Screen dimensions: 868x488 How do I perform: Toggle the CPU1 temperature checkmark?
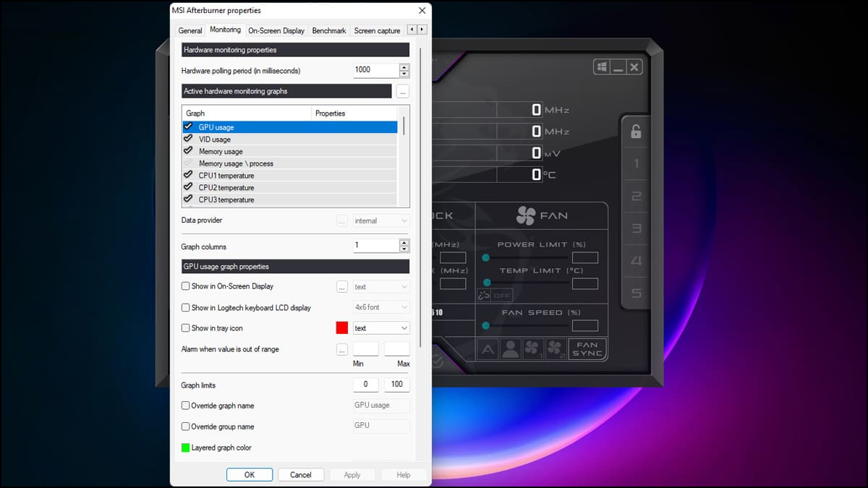(x=188, y=175)
